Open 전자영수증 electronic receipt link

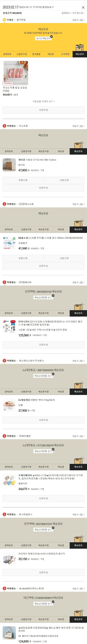click(x=79, y=13)
